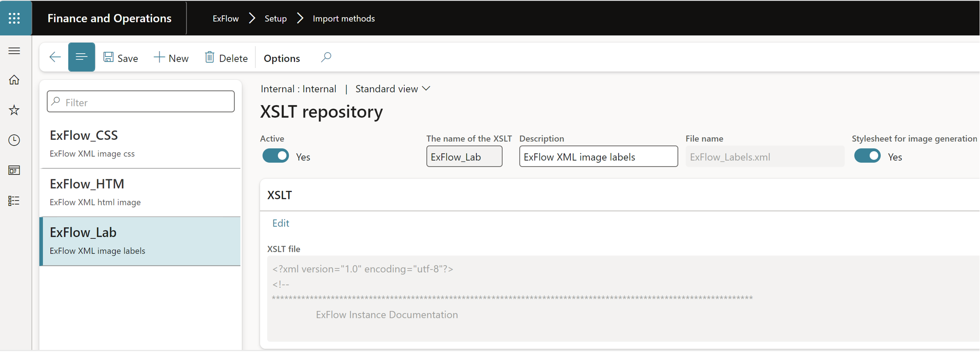The height and width of the screenshot is (352, 980).
Task: Save the XSLT record
Action: click(121, 58)
